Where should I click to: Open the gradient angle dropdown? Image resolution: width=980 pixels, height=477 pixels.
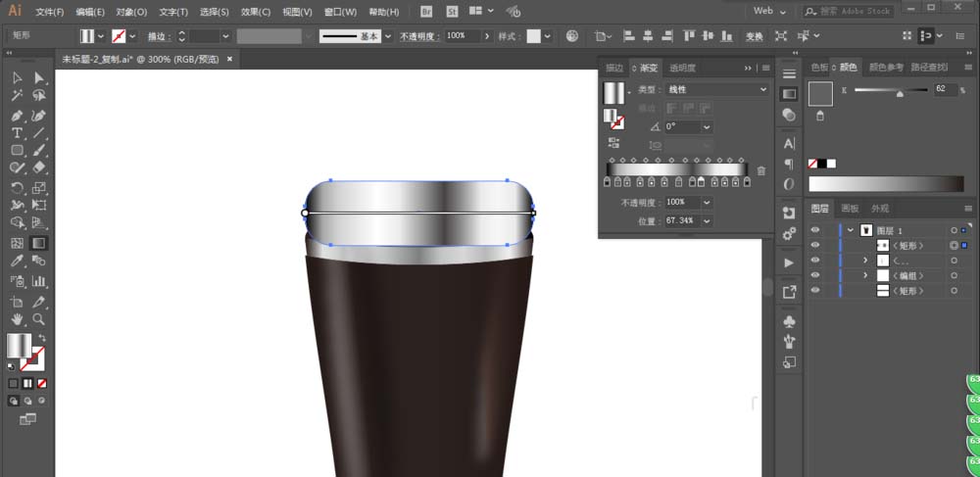(706, 126)
